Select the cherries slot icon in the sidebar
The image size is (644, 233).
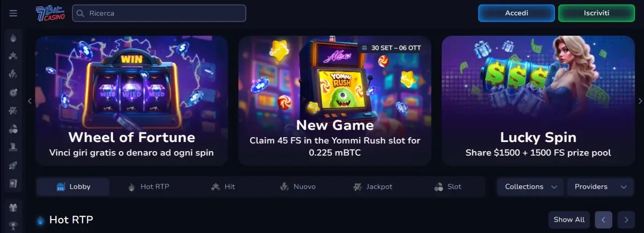pyautogui.click(x=13, y=129)
